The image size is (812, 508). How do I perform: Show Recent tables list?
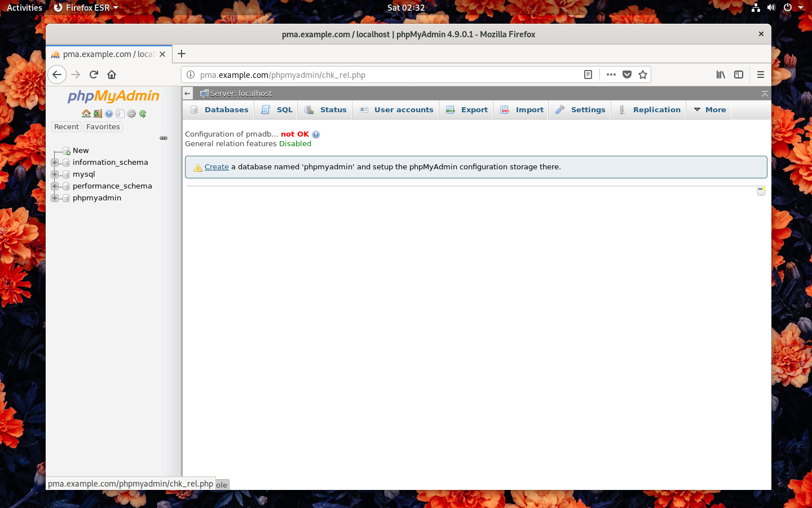(67, 127)
